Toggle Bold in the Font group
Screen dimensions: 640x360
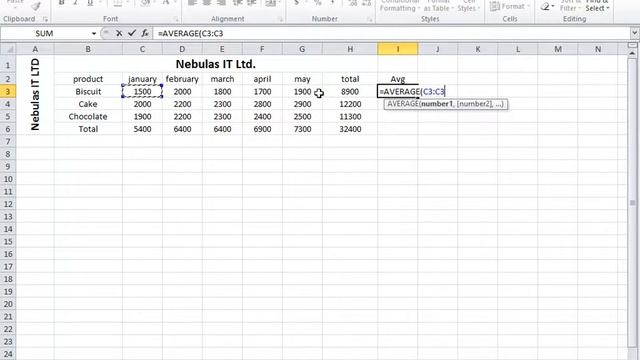pos(61,3)
